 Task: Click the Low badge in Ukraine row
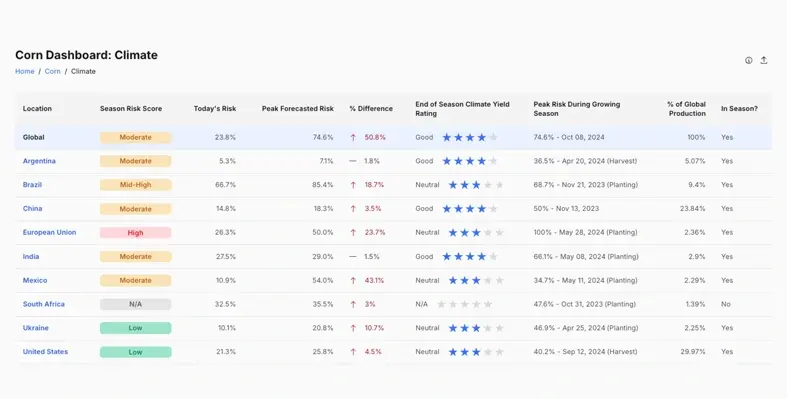(x=136, y=328)
